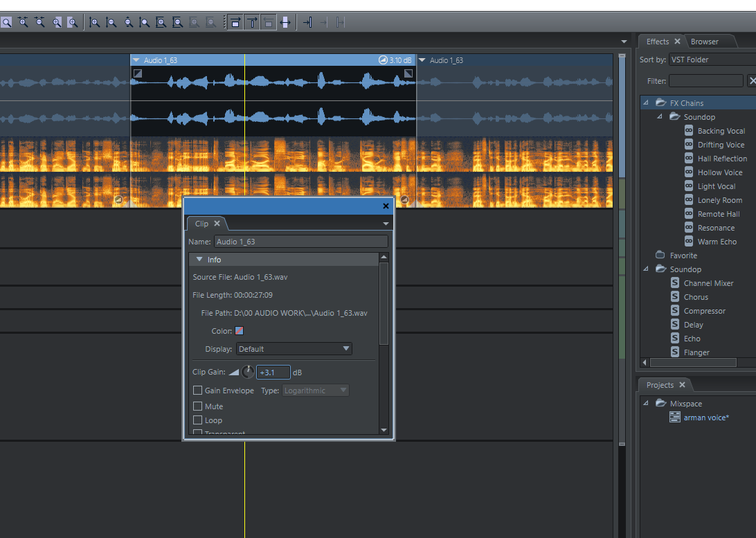Select the Compressor effect icon

[675, 311]
